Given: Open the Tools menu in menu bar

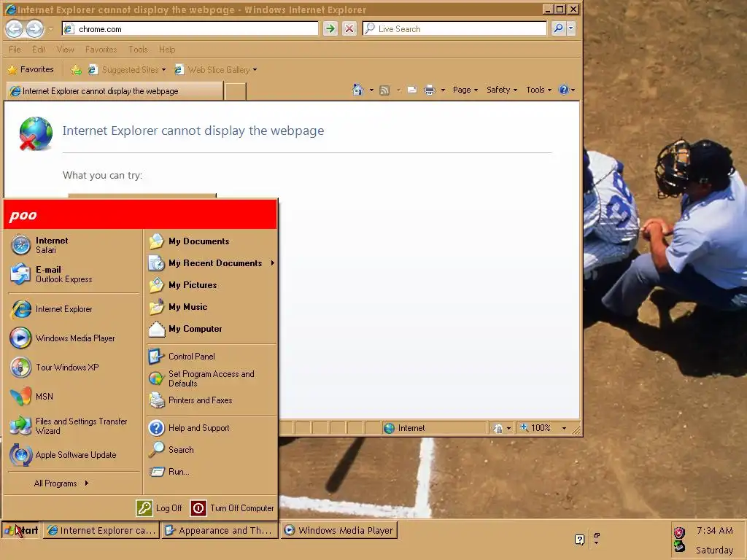Looking at the screenshot, I should pyautogui.click(x=138, y=50).
